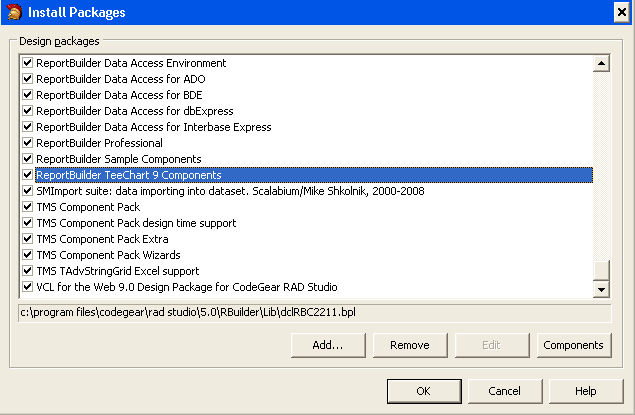
Task: Close the Install Packages dialog
Action: click(x=622, y=12)
